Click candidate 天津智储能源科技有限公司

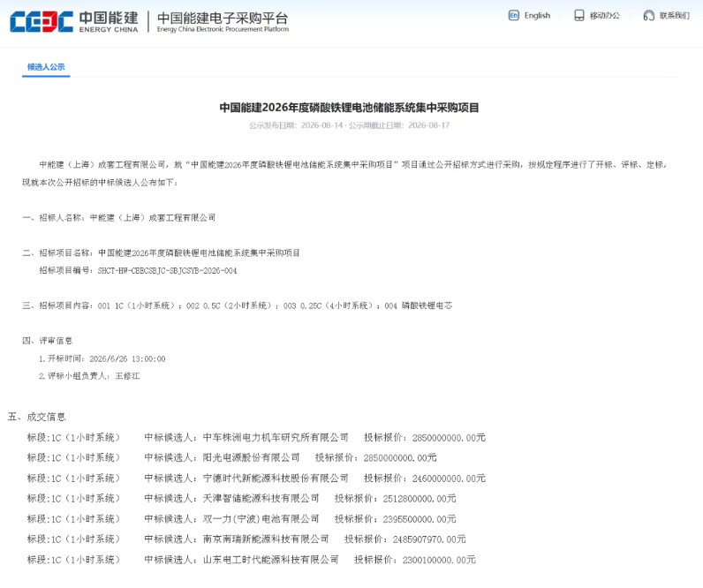(x=261, y=498)
